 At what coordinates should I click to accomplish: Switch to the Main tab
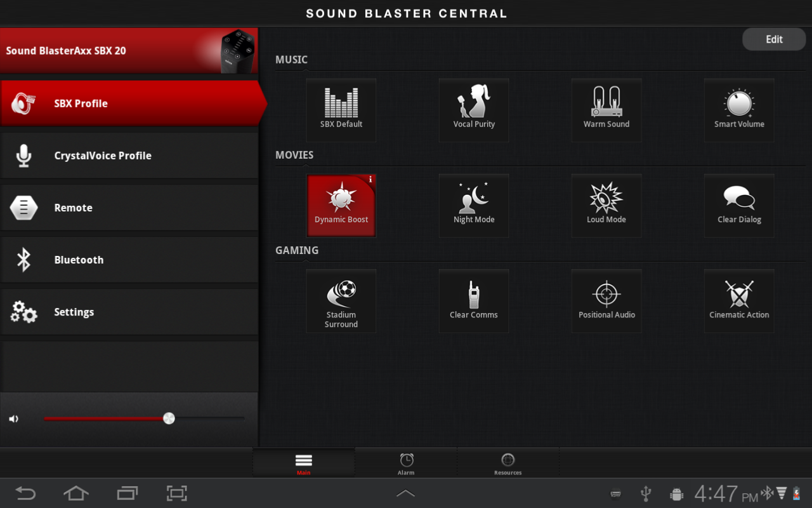(304, 463)
